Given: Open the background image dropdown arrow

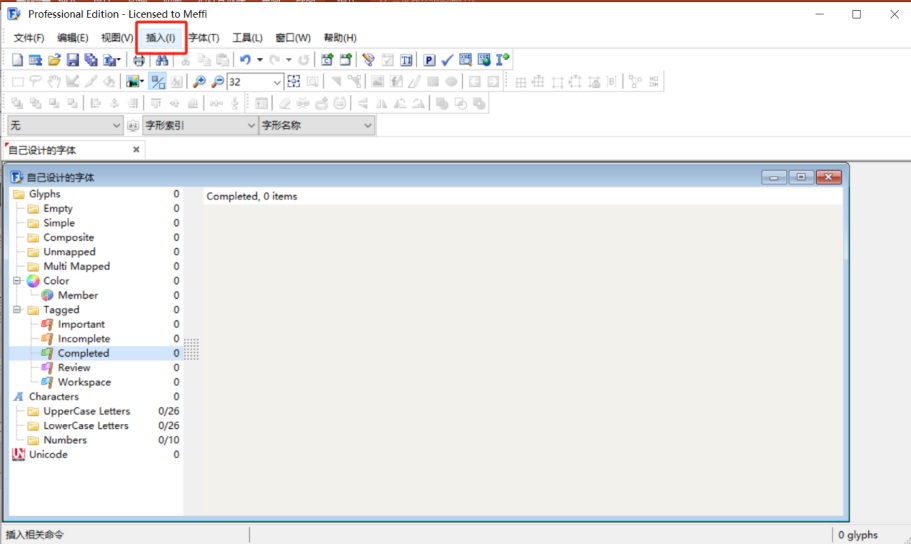Looking at the screenshot, I should (x=141, y=81).
